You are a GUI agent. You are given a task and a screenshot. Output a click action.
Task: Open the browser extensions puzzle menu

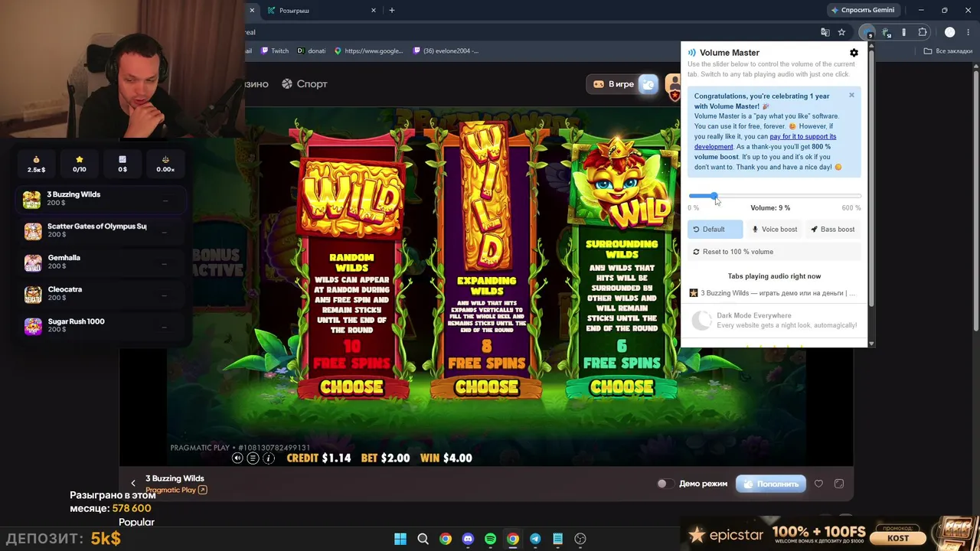pos(923,32)
